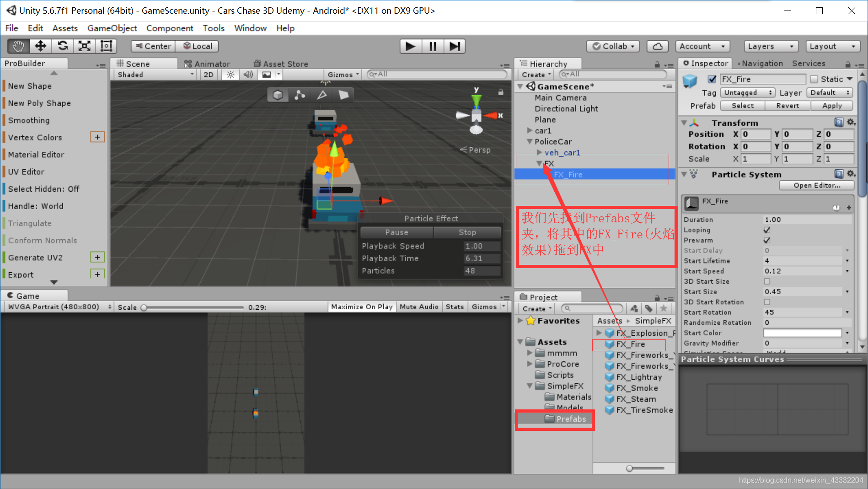868x489 pixels.
Task: Open WVGA Portrait resolution dropdown
Action: pyautogui.click(x=58, y=306)
